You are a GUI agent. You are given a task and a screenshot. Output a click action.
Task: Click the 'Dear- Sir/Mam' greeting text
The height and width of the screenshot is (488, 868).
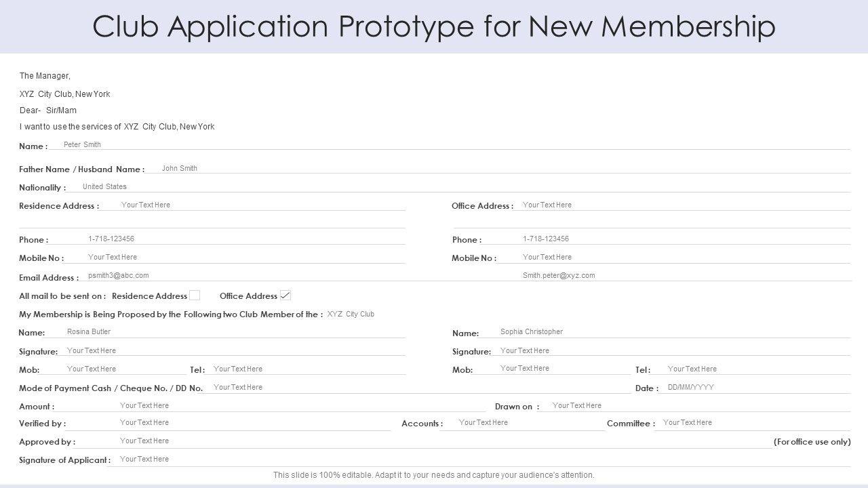pos(48,110)
